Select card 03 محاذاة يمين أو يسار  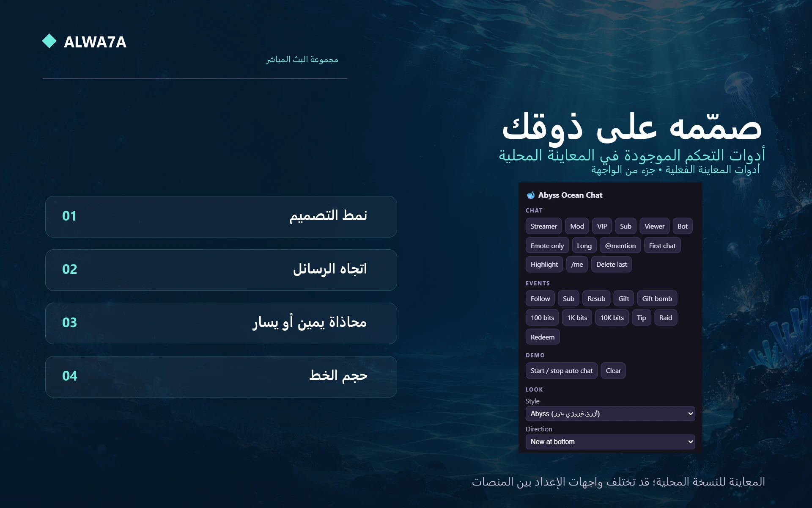221,323
